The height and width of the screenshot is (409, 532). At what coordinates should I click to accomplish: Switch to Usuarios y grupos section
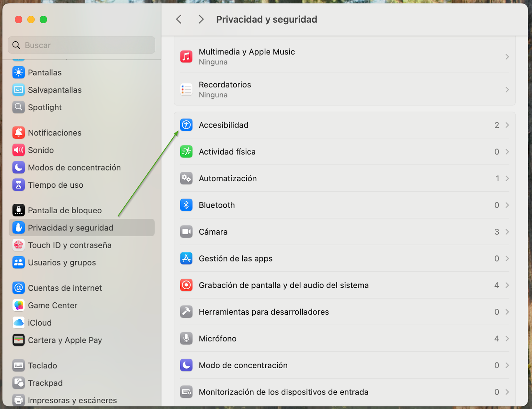click(62, 262)
